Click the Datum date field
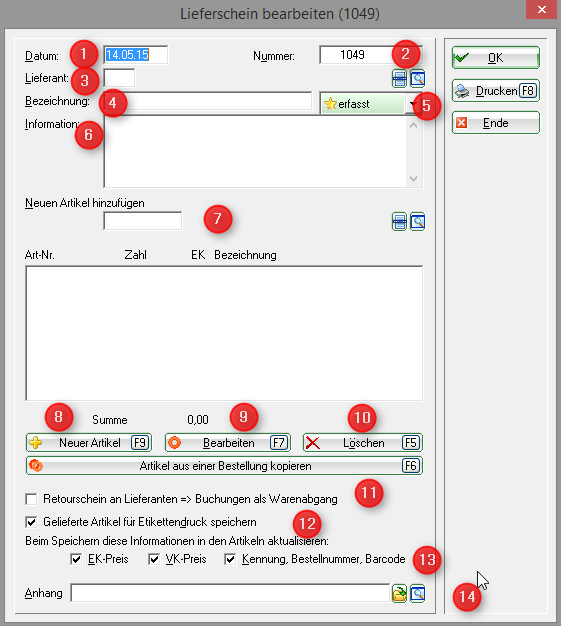561x626 pixels. point(136,55)
